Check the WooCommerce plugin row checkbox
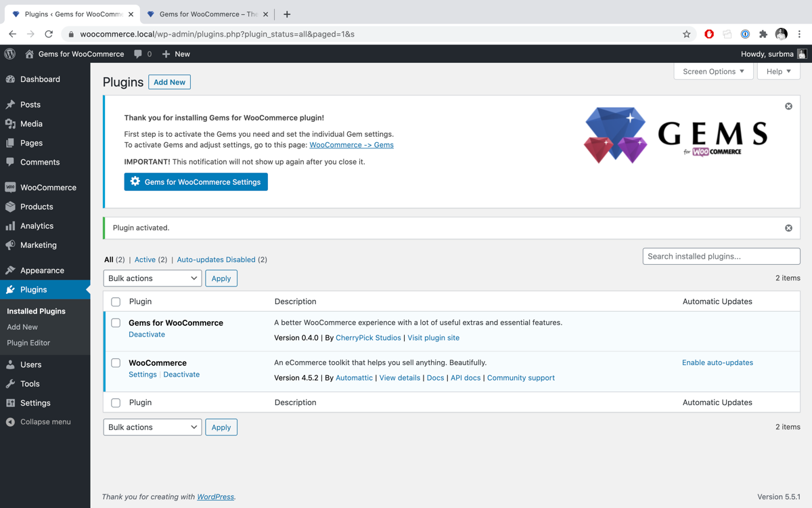This screenshot has width=812, height=508. tap(116, 362)
